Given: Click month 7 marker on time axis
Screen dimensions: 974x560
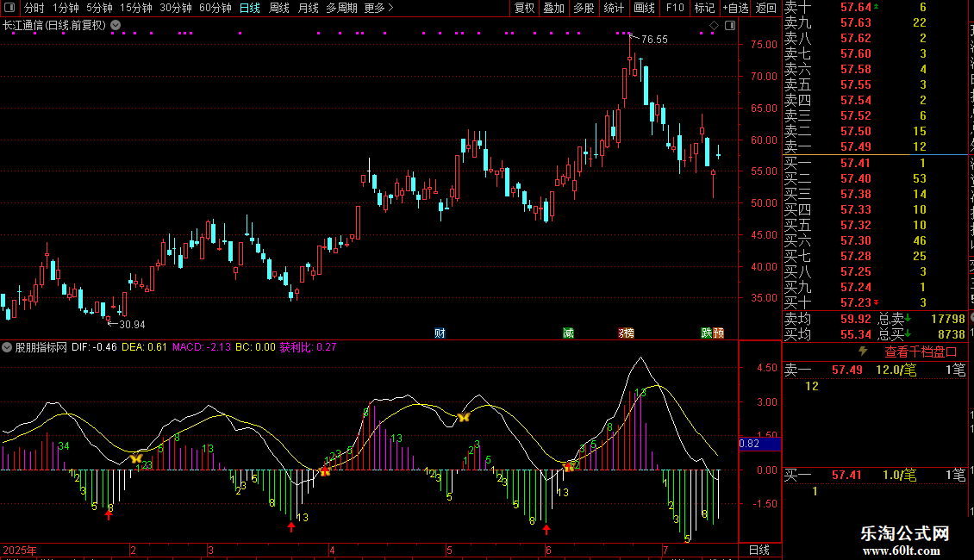Looking at the screenshot, I should pos(665,551).
